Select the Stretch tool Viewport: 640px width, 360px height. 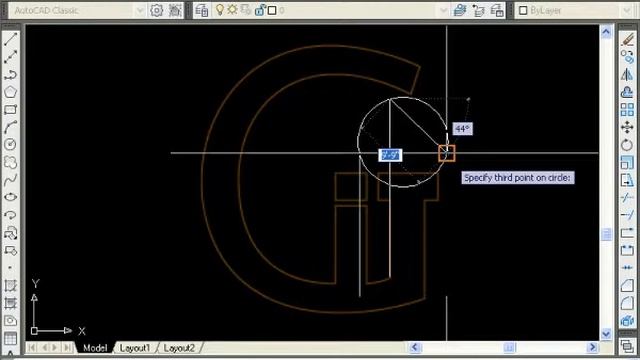coord(627,180)
